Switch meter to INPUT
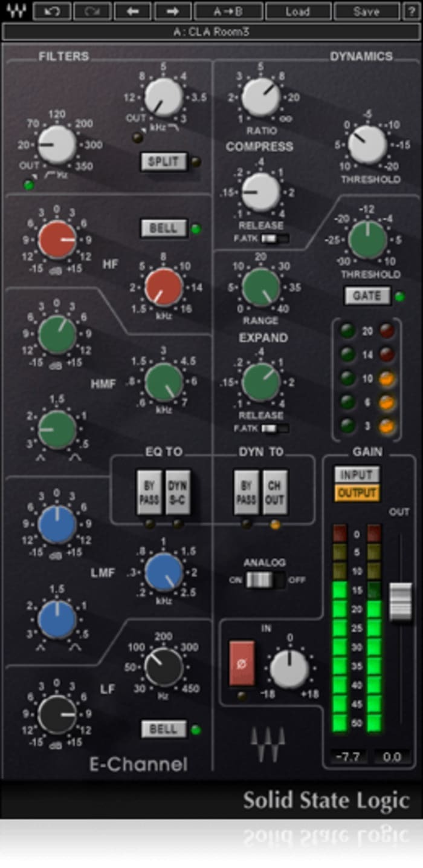 tap(357, 474)
